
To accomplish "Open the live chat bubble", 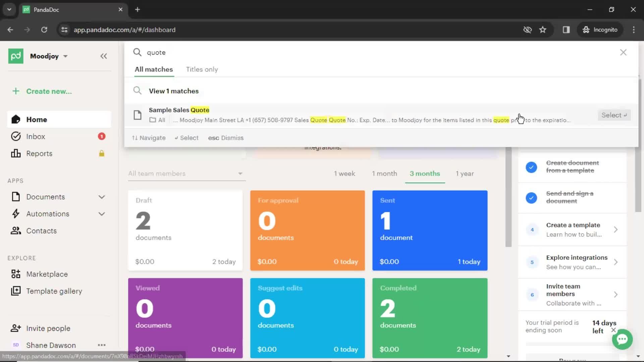I will click(622, 339).
